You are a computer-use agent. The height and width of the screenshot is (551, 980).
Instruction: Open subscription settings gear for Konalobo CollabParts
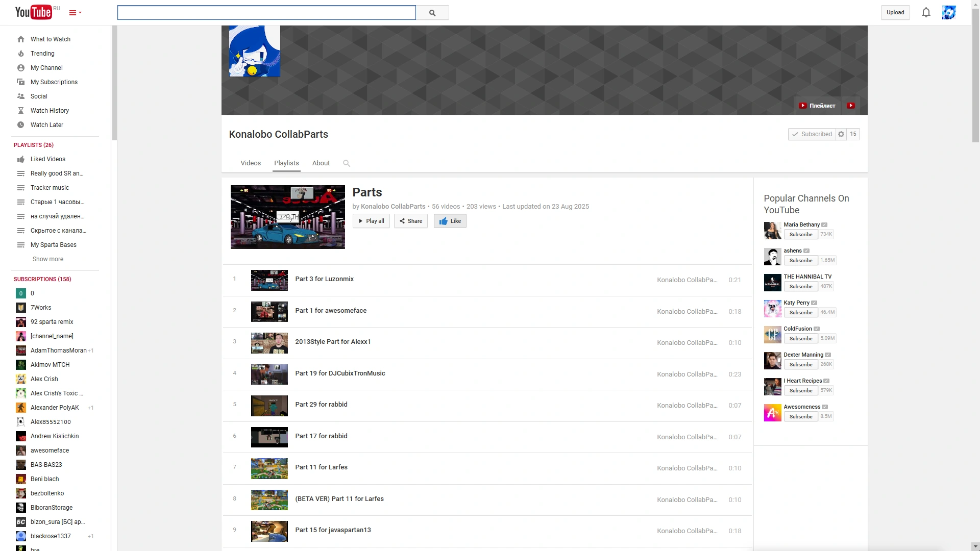841,134
